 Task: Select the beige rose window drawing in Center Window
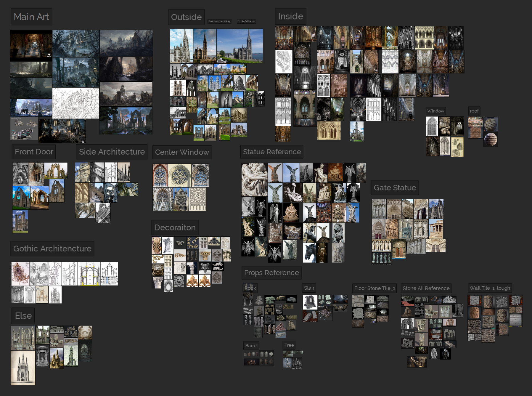pyautogui.click(x=198, y=199)
